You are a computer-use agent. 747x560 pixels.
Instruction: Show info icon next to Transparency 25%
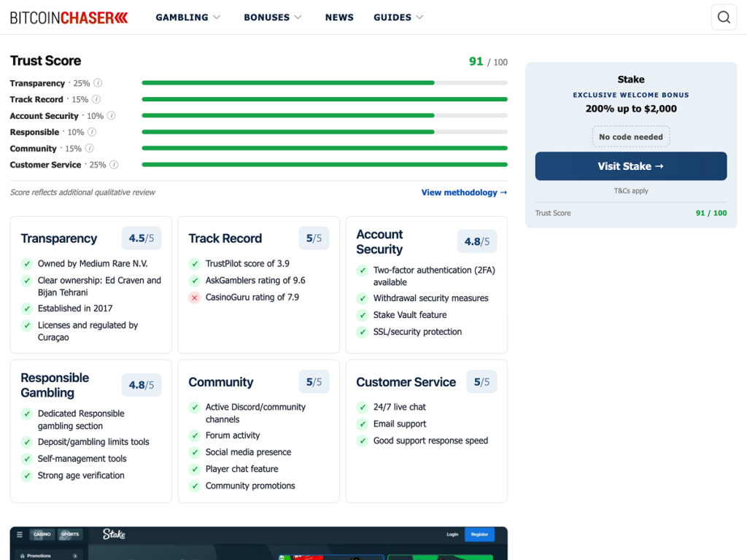[x=98, y=83]
